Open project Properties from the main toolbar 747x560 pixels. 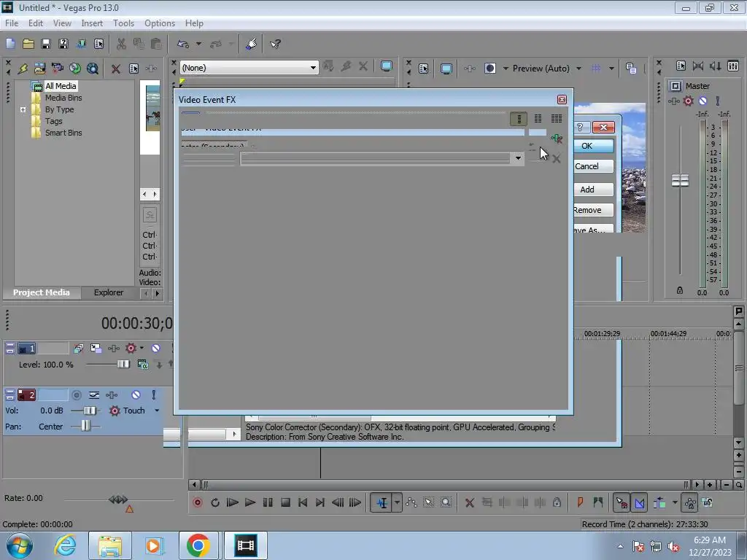(98, 44)
